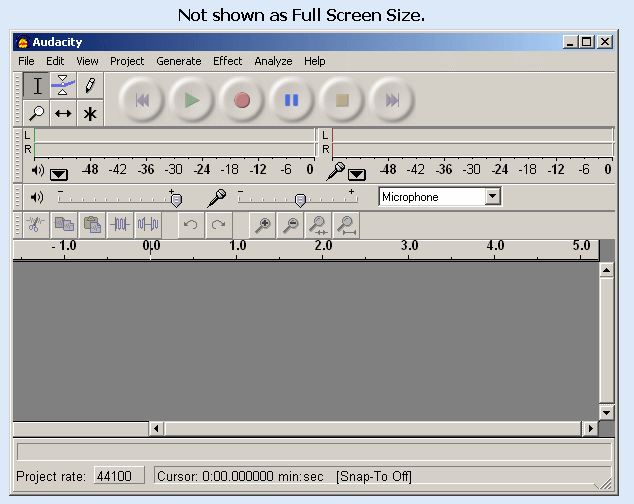Click the red Record button
The height and width of the screenshot is (504, 634).
pos(242,100)
